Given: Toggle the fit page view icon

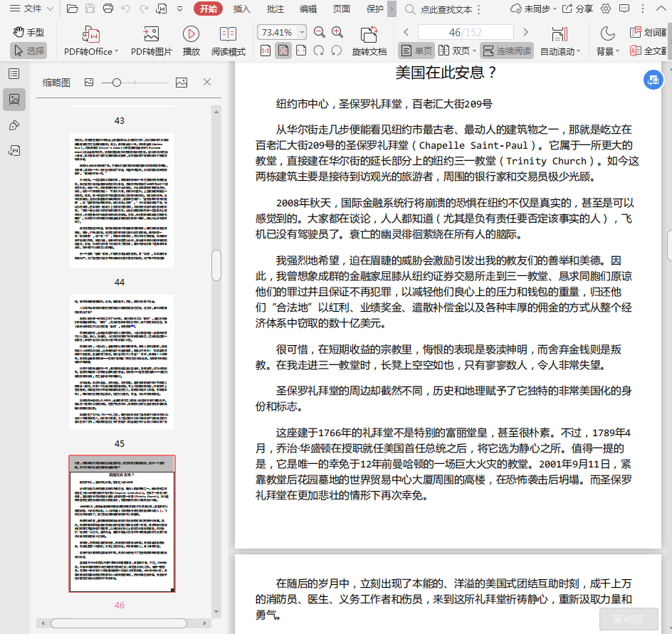Looking at the screenshot, I should coord(283,51).
